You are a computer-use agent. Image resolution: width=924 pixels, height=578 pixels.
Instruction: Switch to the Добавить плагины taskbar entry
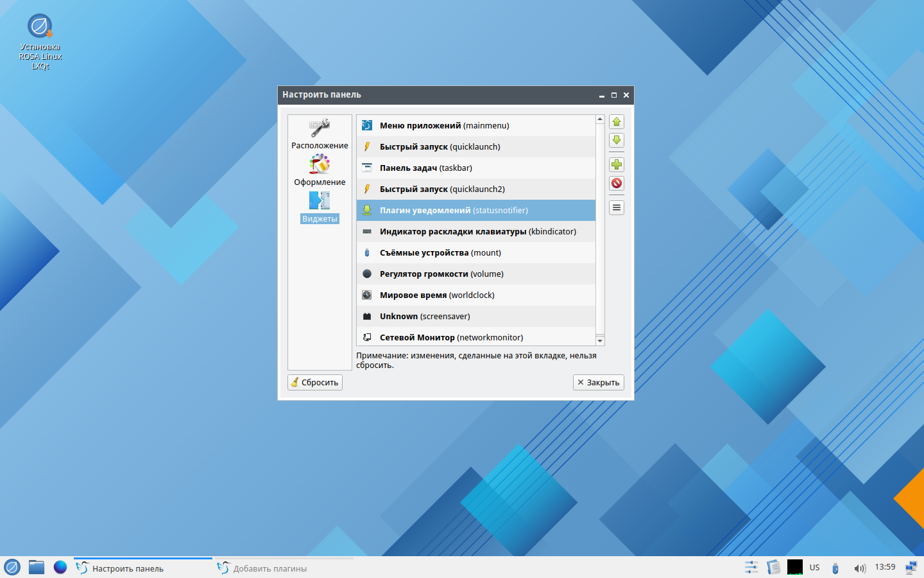click(x=284, y=568)
